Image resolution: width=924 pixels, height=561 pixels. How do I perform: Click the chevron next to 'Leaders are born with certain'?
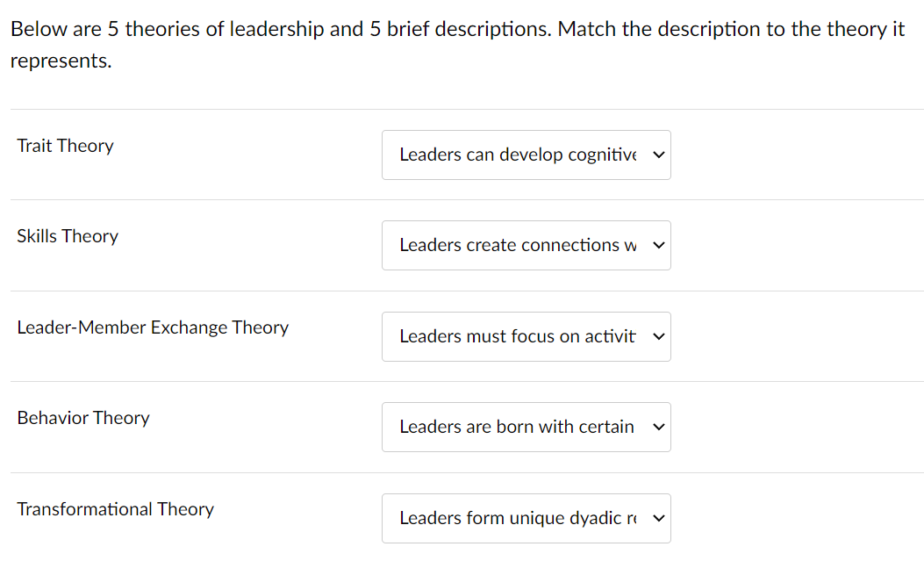point(658,427)
